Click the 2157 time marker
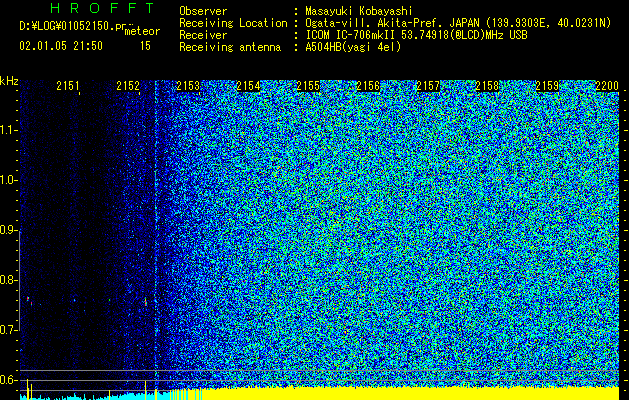Viewport: 629px width, 400px height. click(428, 86)
